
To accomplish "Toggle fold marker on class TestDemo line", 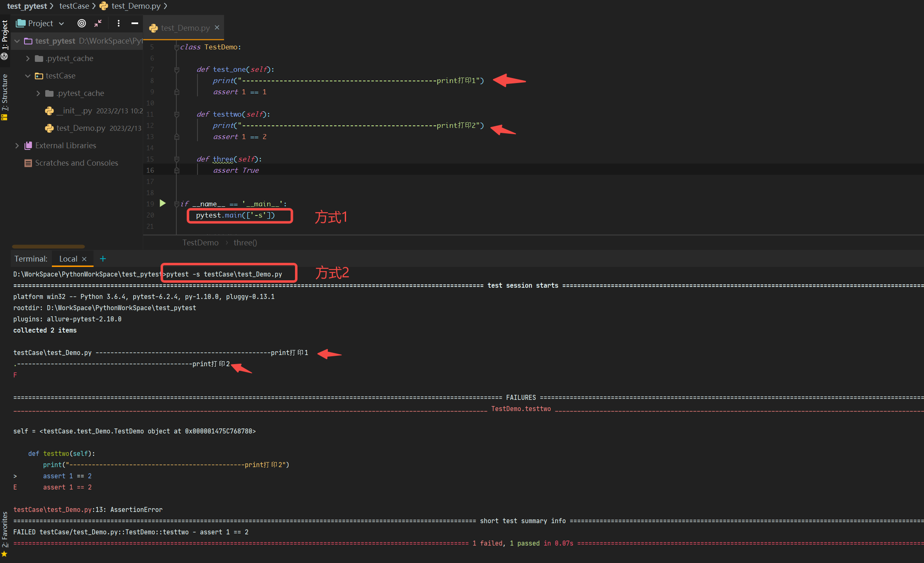I will click(177, 47).
